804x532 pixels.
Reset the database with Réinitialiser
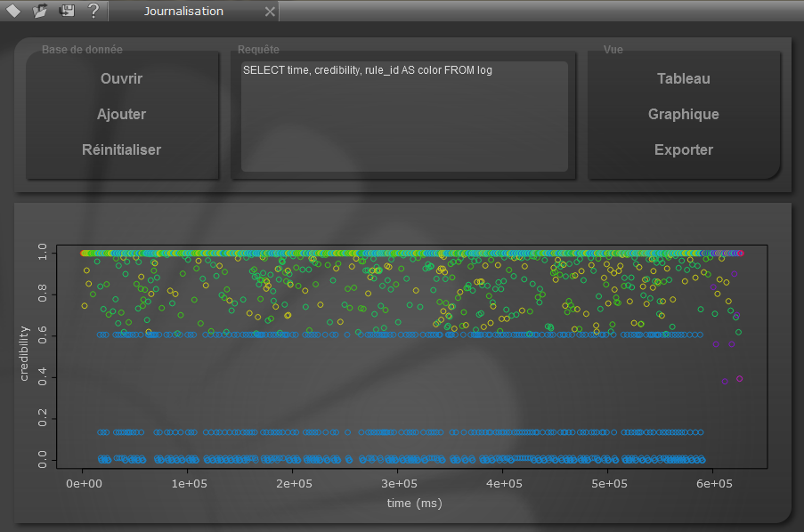121,149
